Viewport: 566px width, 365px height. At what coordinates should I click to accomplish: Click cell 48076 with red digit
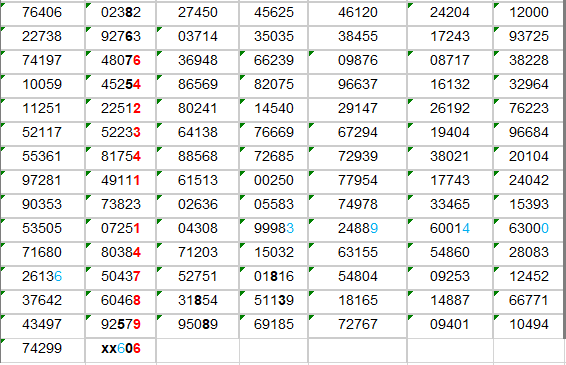121,61
